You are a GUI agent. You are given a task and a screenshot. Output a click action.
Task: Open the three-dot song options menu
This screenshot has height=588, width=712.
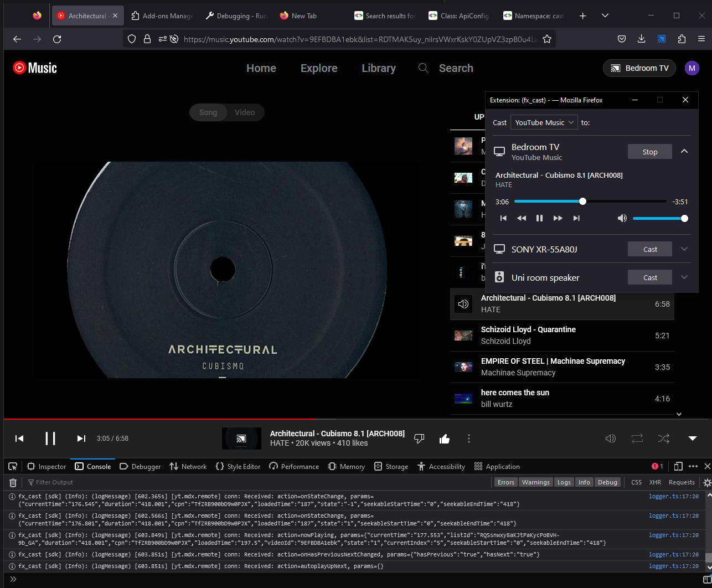[x=469, y=439]
